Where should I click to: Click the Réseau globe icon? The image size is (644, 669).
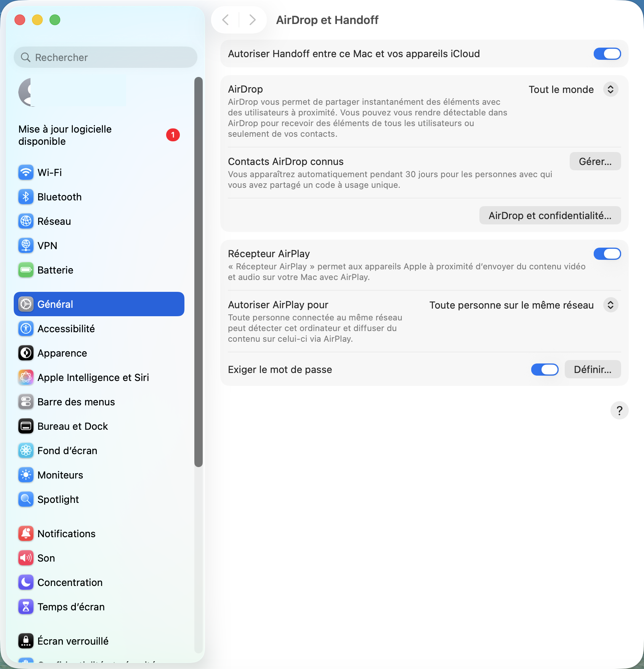pyautogui.click(x=26, y=221)
